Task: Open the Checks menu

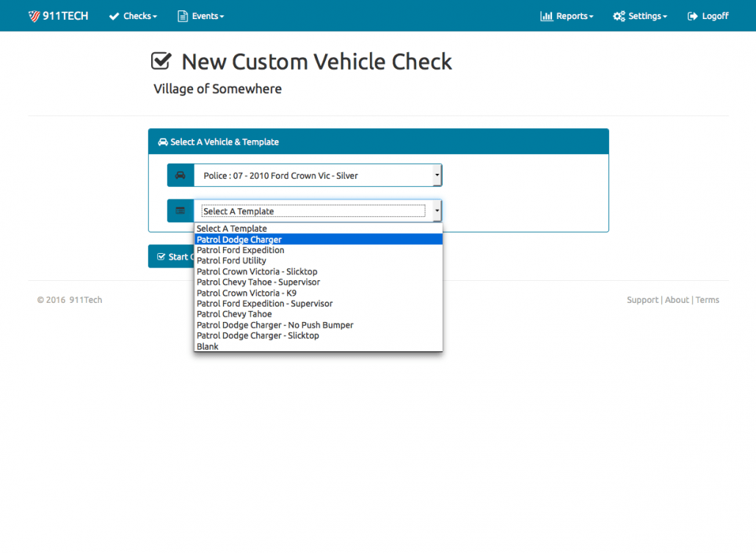Action: tap(133, 15)
